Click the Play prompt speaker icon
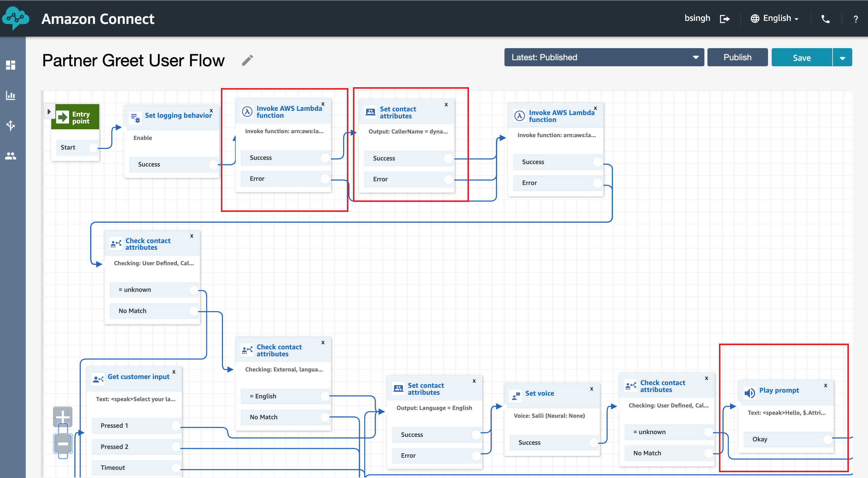The width and height of the screenshot is (868, 478). pyautogui.click(x=750, y=393)
